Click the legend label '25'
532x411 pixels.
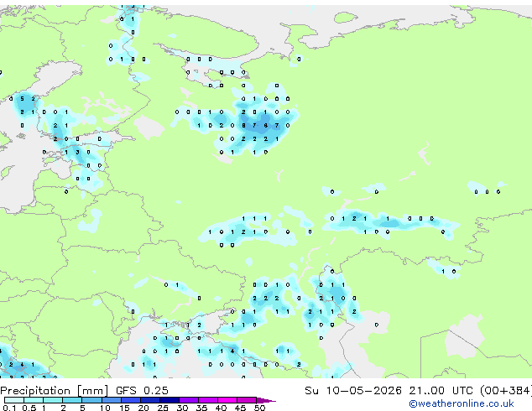tap(163, 408)
